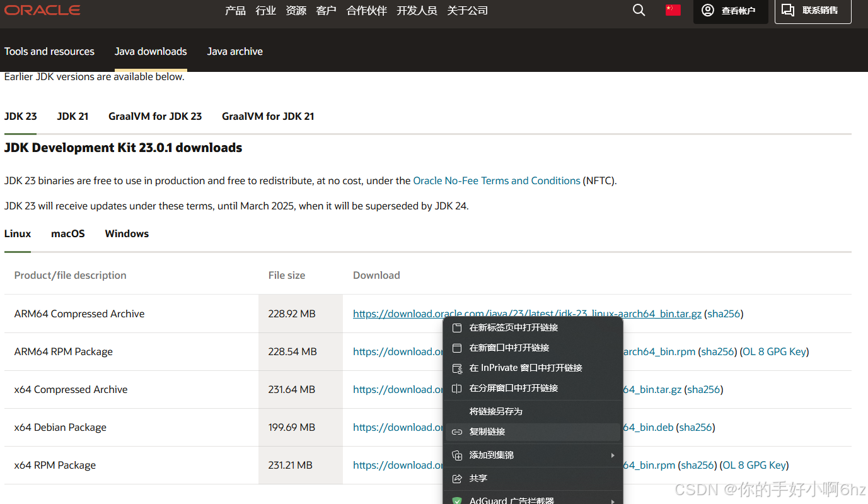Click the new tab icon in context menu
The height and width of the screenshot is (504, 868).
458,328
